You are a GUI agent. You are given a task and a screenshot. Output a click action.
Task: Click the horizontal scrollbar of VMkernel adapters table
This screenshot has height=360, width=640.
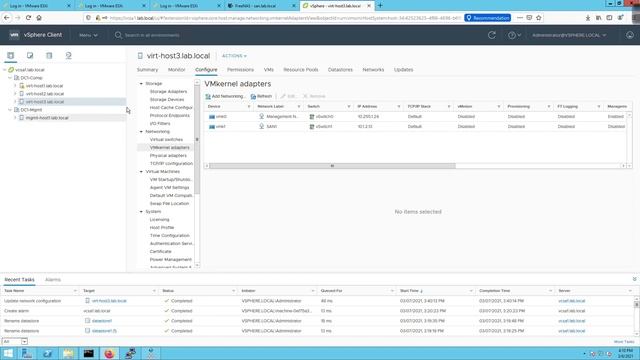click(332, 166)
